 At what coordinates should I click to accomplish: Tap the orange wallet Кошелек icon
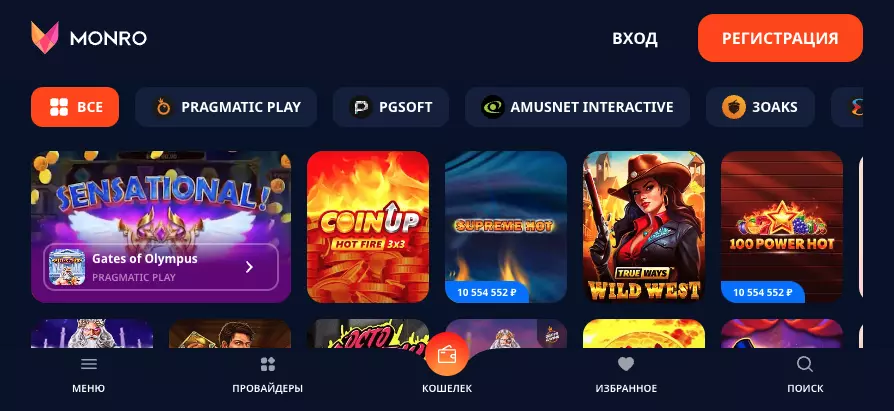[446, 355]
